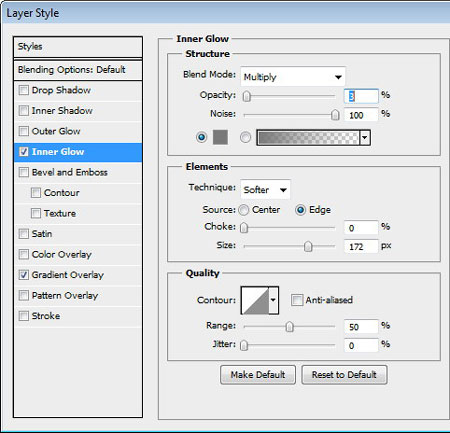Viewport: 450px width, 433px height.
Task: Tick the Satin checkbox
Action: pyautogui.click(x=24, y=234)
